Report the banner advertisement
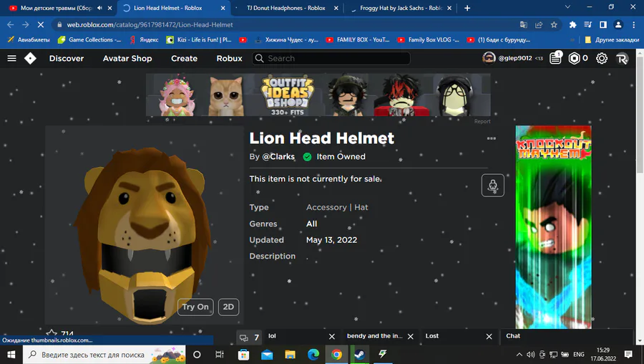Image resolution: width=644 pixels, height=364 pixels. click(x=482, y=121)
